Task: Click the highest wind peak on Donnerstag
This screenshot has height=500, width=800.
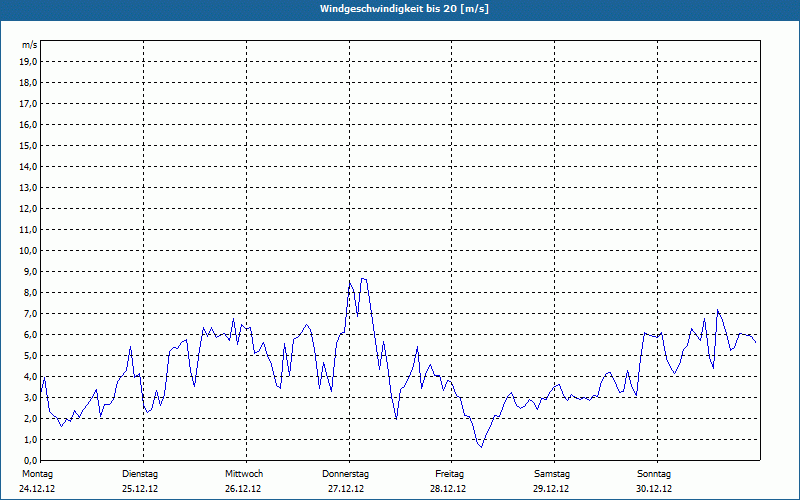Action: click(363, 279)
